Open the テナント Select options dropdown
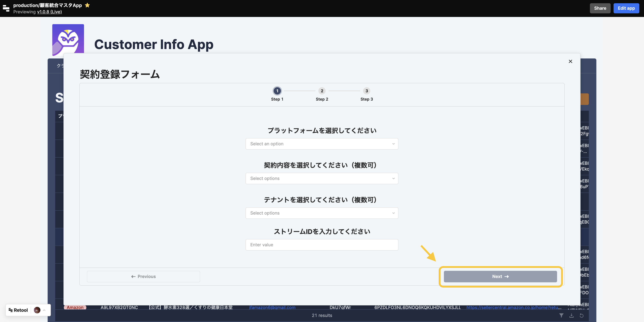The width and height of the screenshot is (644, 322). [322, 213]
